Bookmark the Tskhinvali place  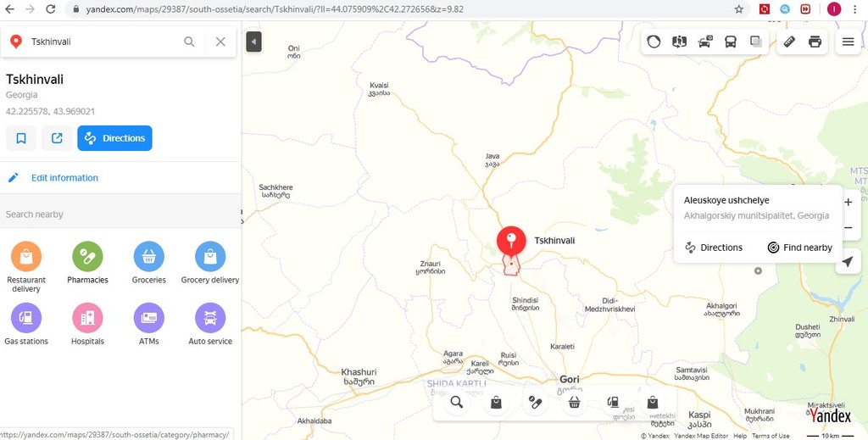pos(21,138)
